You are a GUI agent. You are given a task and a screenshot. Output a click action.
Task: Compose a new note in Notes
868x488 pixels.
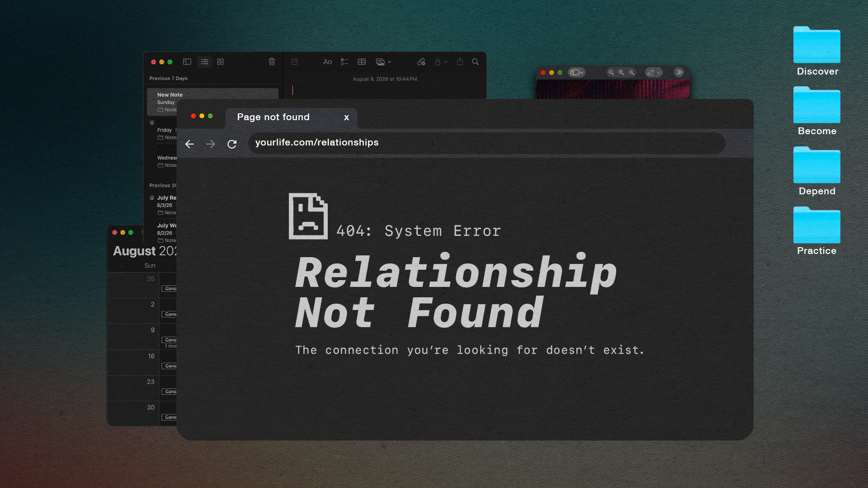(295, 62)
